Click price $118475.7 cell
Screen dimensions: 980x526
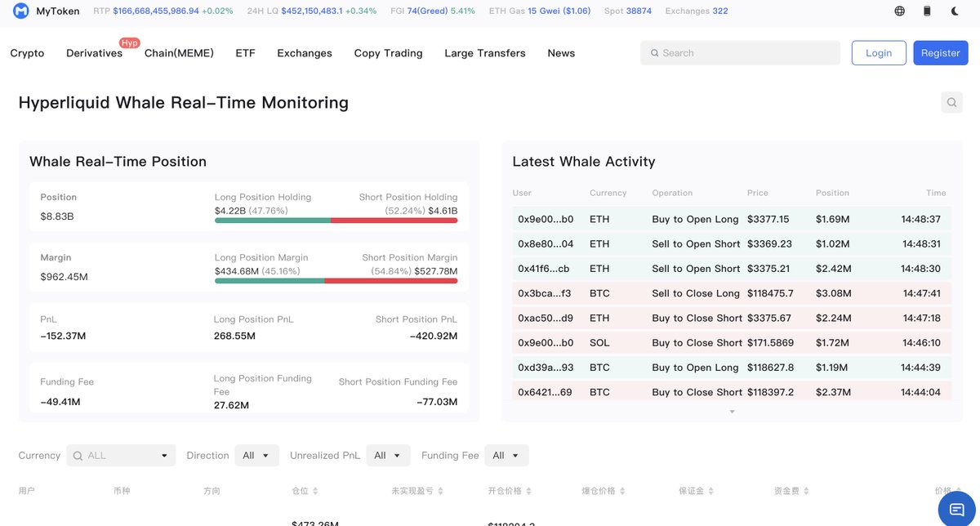coord(770,293)
